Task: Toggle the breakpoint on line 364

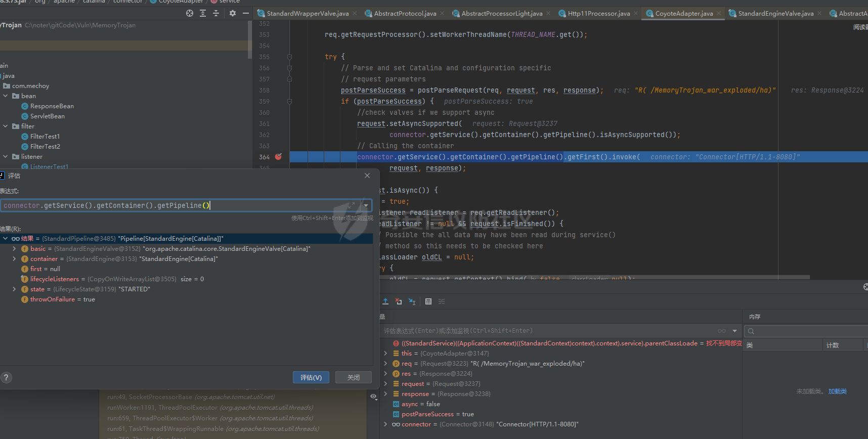Action: [x=278, y=157]
